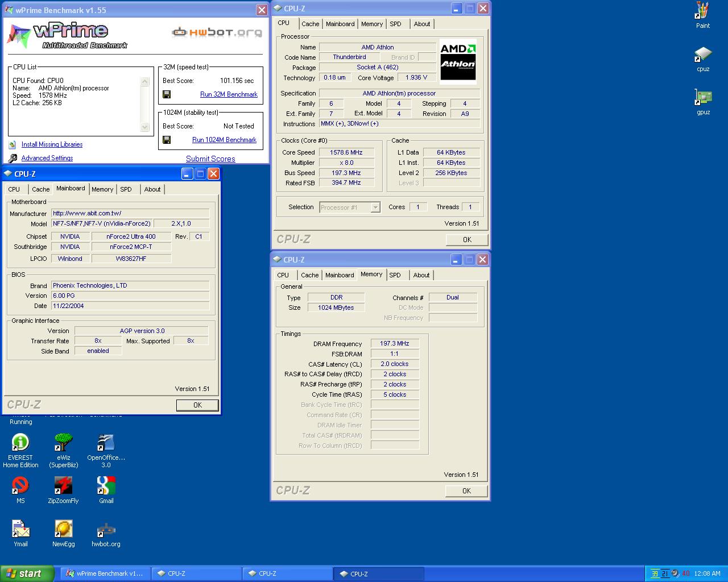The image size is (728, 582).
Task: Open the gpuz desktop shortcut
Action: click(703, 102)
